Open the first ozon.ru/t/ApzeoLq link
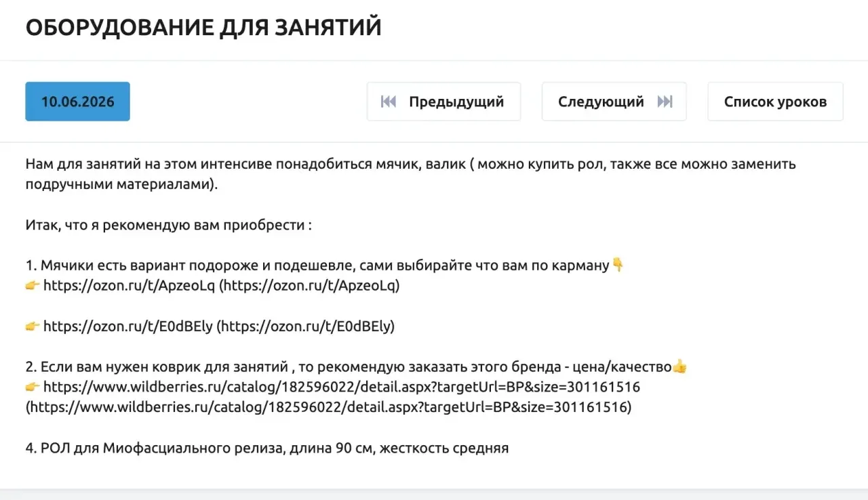 coord(129,285)
